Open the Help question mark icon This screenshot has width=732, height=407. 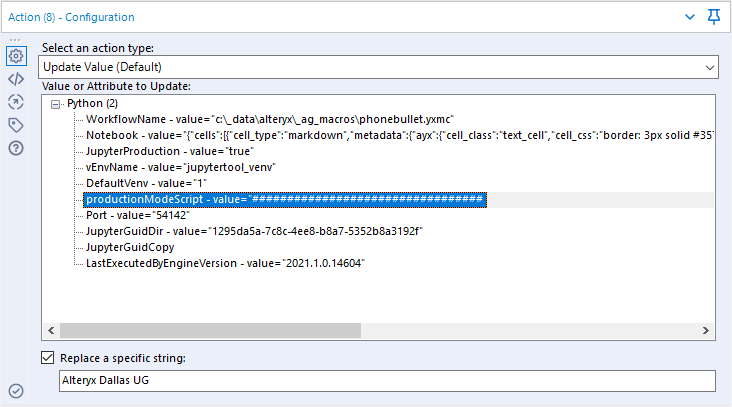click(x=16, y=148)
